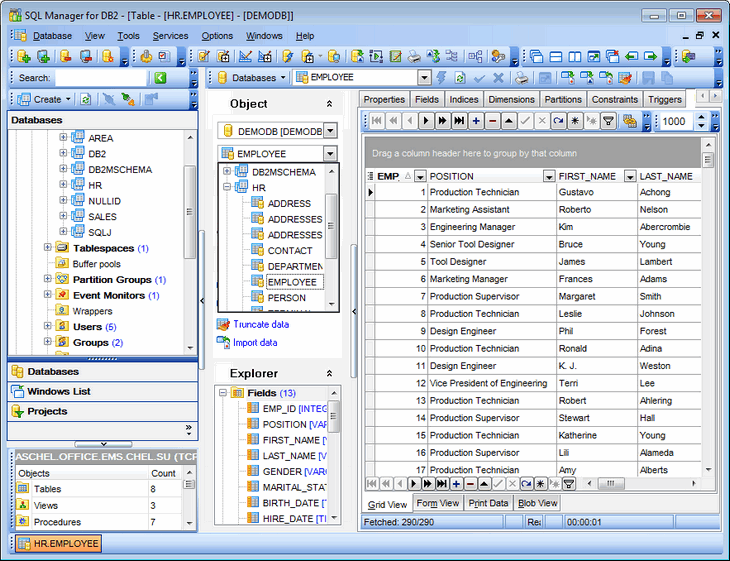Expand the AREA schema node
This screenshot has height=561, width=730.
(x=63, y=137)
